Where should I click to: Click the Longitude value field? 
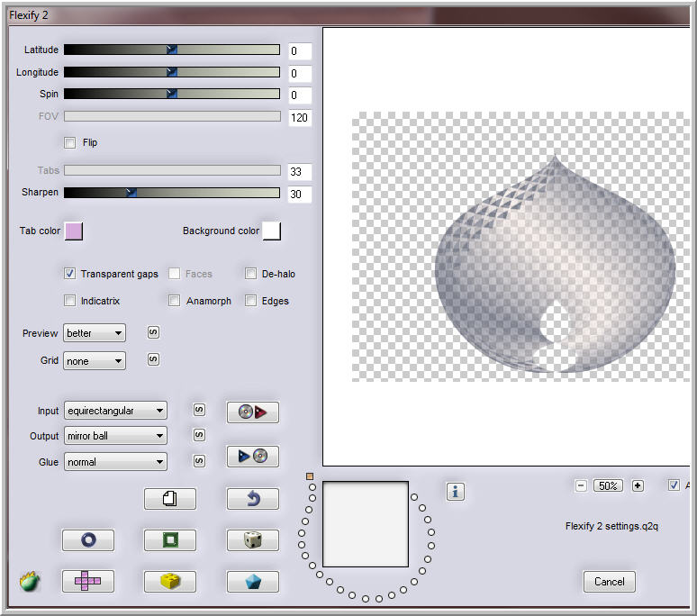pos(300,73)
